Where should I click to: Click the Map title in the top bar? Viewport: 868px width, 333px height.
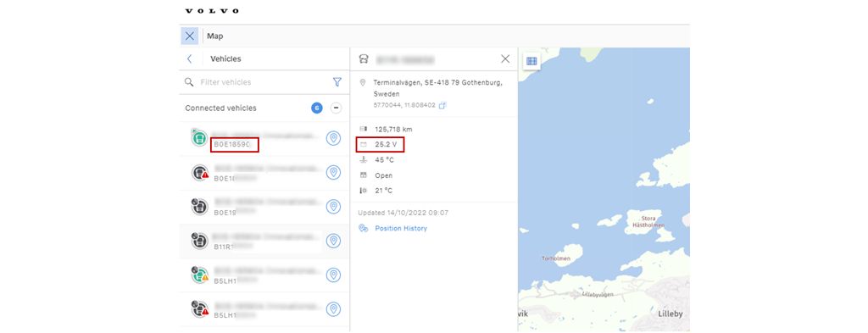coord(215,36)
